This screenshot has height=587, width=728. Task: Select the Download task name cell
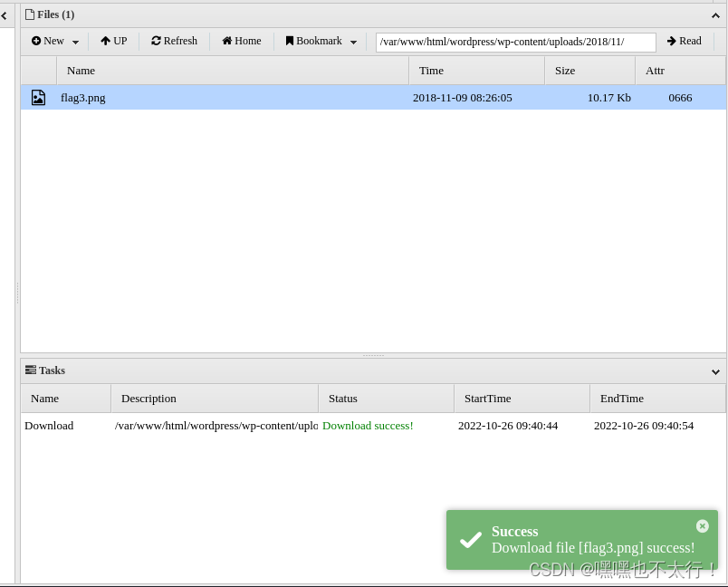49,426
